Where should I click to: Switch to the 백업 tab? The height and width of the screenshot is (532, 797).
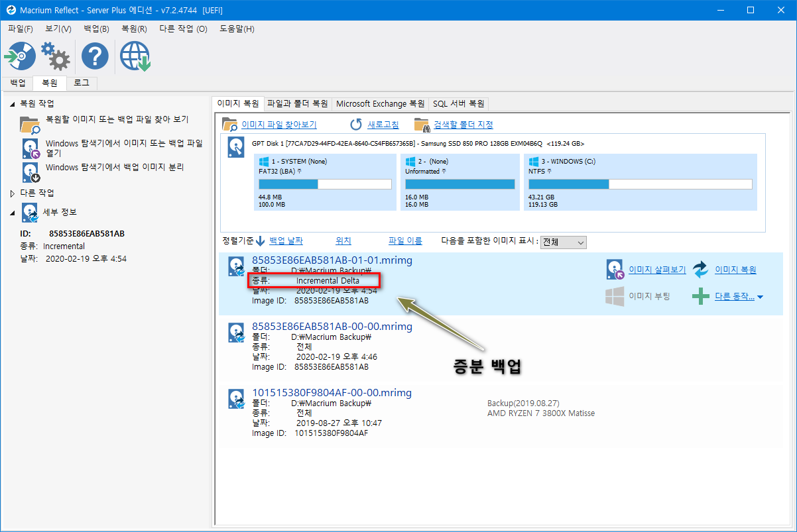[x=17, y=83]
